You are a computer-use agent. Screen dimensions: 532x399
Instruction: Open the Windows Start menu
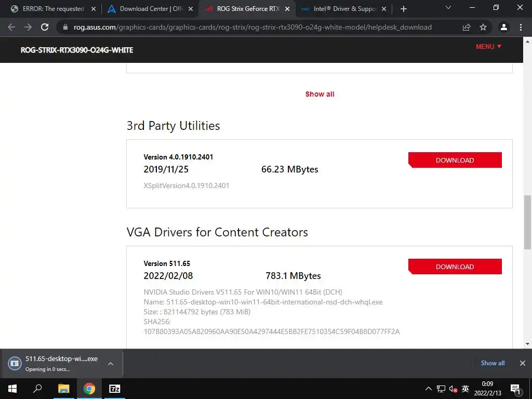[12, 389]
